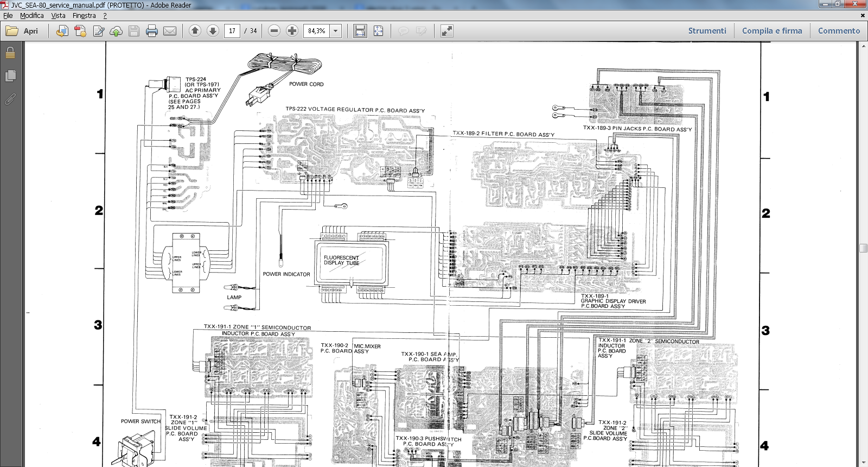Toggle read mode with the expand arrows

pyautogui.click(x=446, y=31)
